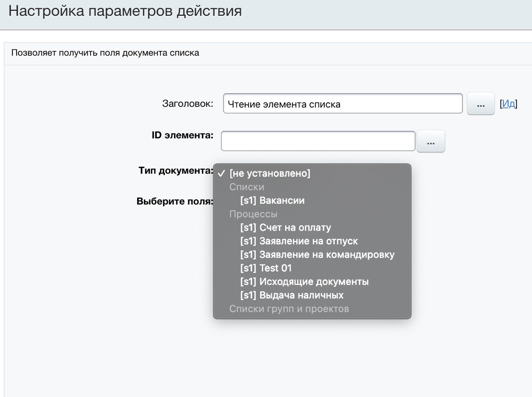This screenshot has height=397, width=532.
Task: Click the Заголовок text input field
Action: [x=342, y=104]
